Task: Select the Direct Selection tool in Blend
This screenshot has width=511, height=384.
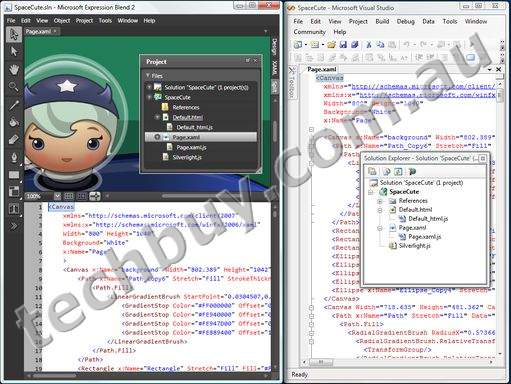Action: point(14,51)
